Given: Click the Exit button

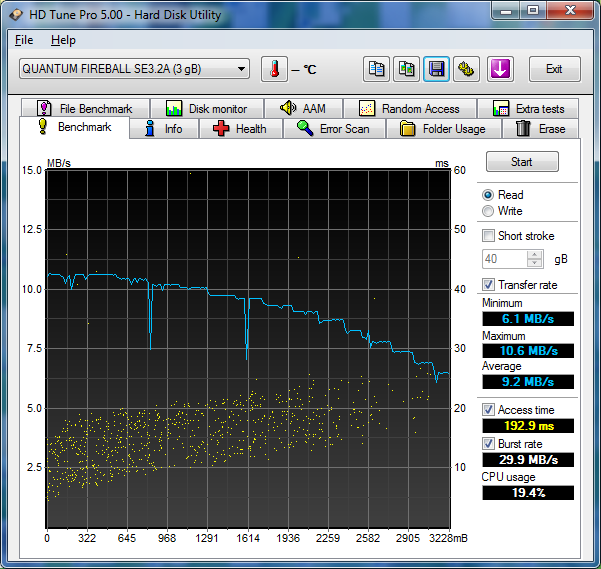Looking at the screenshot, I should (x=553, y=69).
